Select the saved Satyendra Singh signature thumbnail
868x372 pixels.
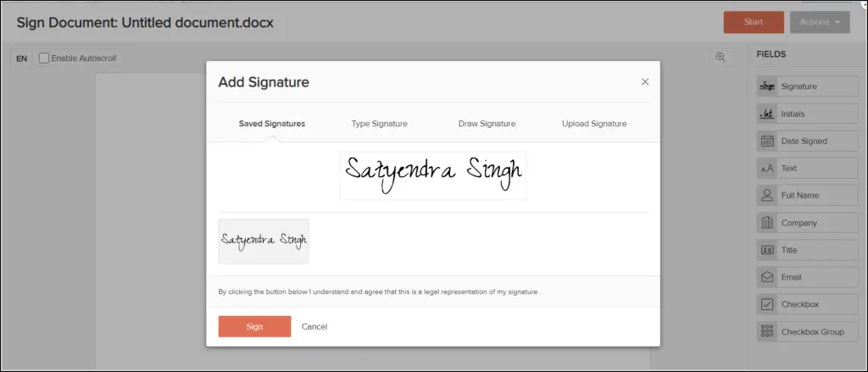(x=264, y=242)
